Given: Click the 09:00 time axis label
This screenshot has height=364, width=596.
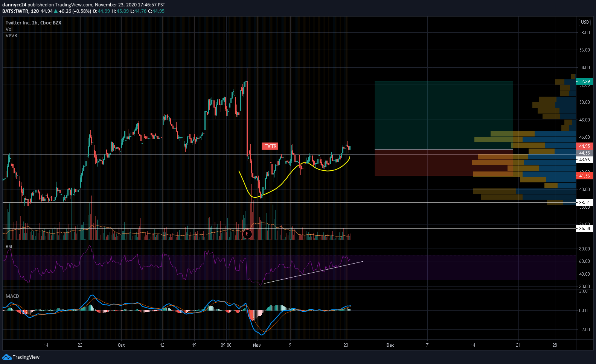Looking at the screenshot, I should 226,345.
